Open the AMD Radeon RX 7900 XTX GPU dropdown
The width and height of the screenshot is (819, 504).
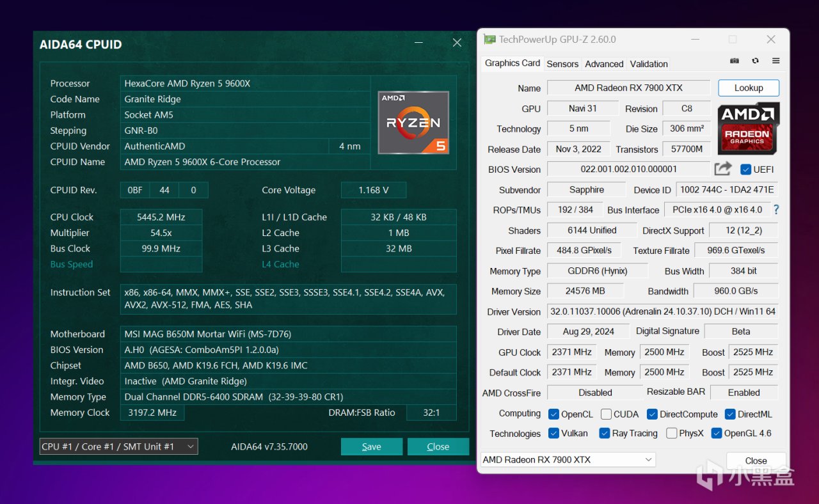[568, 460]
